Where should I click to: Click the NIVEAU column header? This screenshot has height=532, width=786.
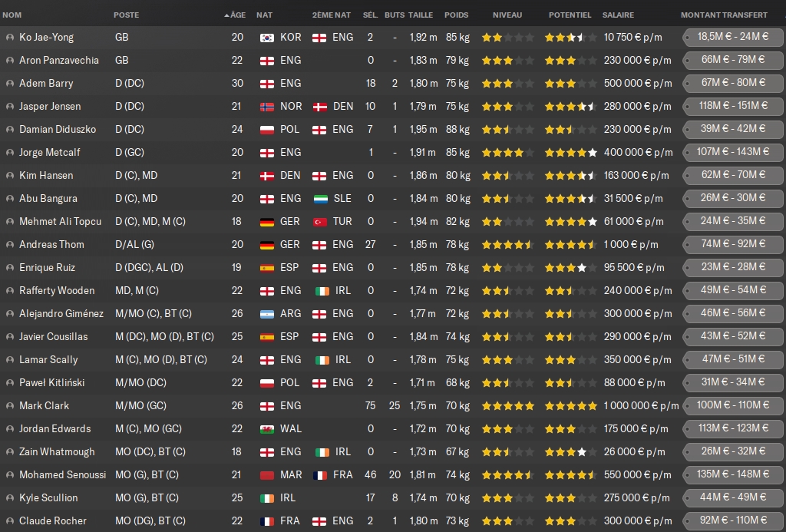pyautogui.click(x=507, y=15)
